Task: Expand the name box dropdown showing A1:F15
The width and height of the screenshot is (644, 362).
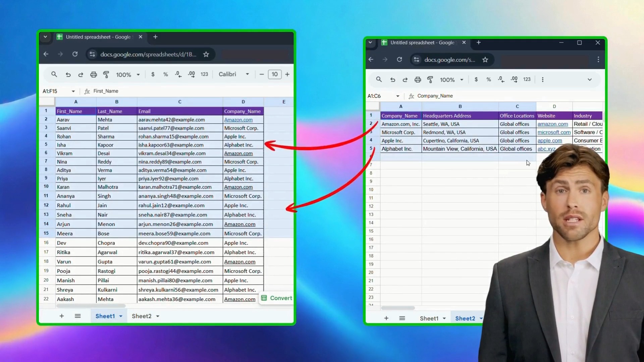Action: click(x=73, y=91)
